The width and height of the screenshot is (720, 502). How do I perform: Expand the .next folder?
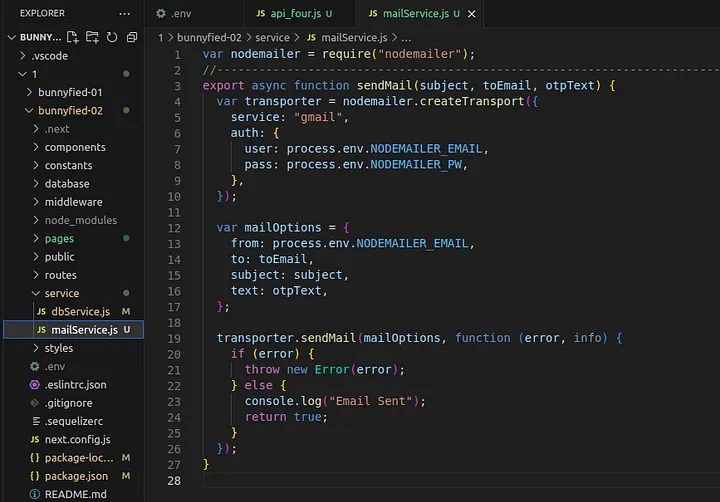point(36,129)
